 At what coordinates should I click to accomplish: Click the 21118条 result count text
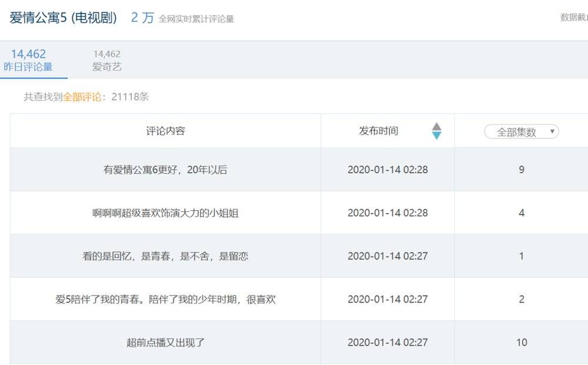point(126,97)
